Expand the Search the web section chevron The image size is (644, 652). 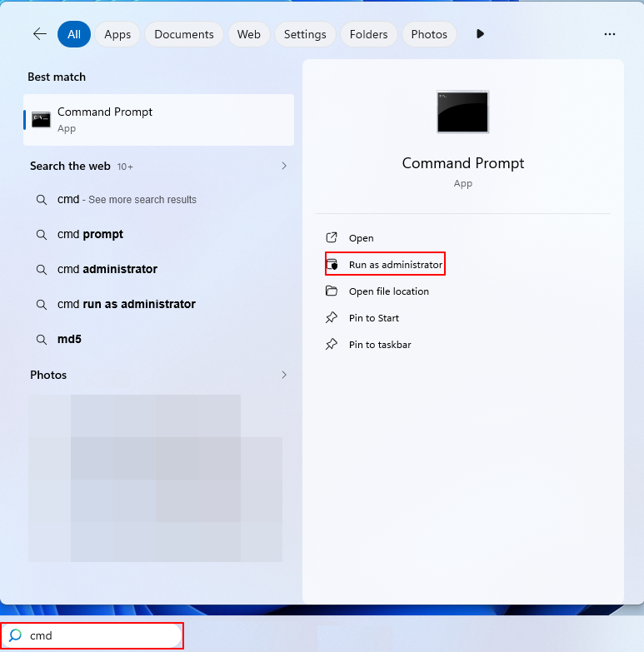pyautogui.click(x=284, y=166)
